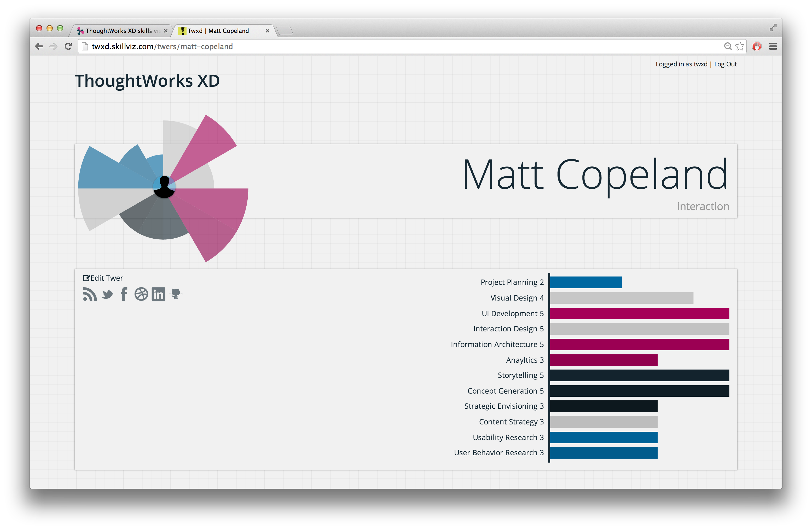Image resolution: width=812 pixels, height=530 pixels.
Task: Click the Interaction Design gray bar
Action: [x=639, y=329]
